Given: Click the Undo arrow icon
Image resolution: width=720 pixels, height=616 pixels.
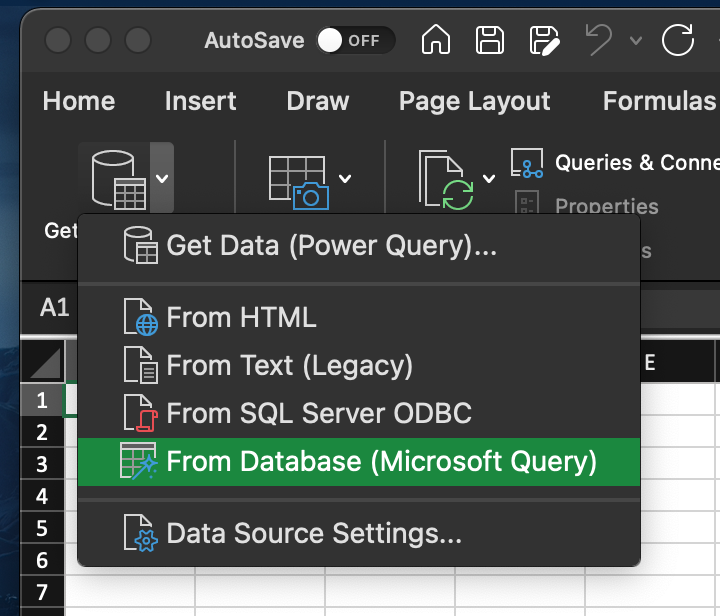Looking at the screenshot, I should coord(599,39).
